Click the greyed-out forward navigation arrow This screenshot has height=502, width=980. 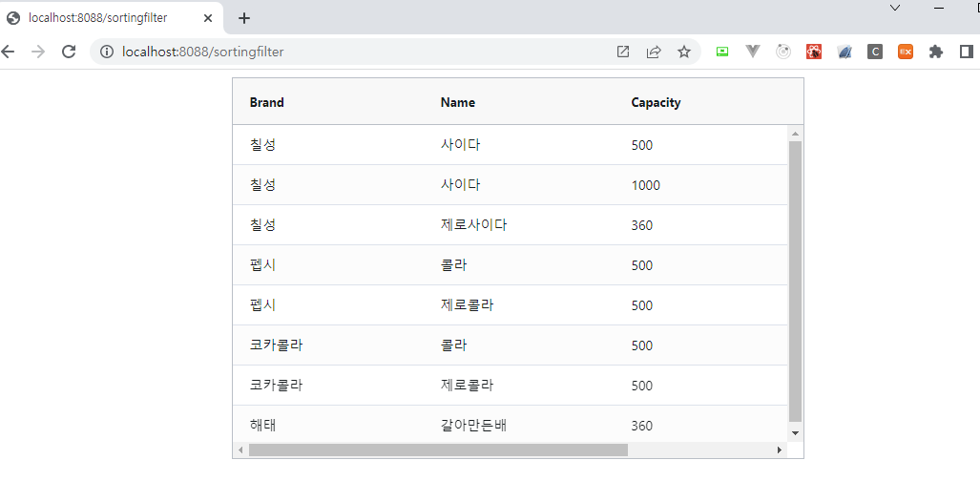[x=38, y=52]
